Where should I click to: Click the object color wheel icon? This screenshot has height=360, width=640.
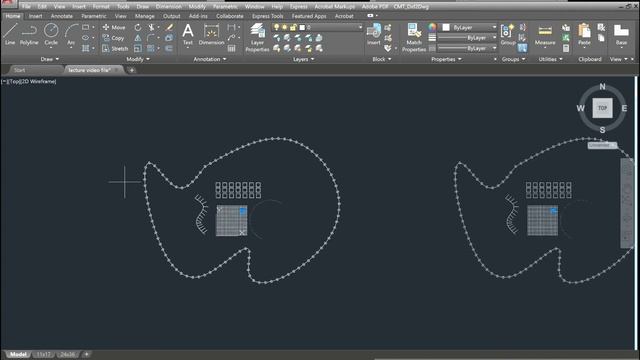pos(432,27)
